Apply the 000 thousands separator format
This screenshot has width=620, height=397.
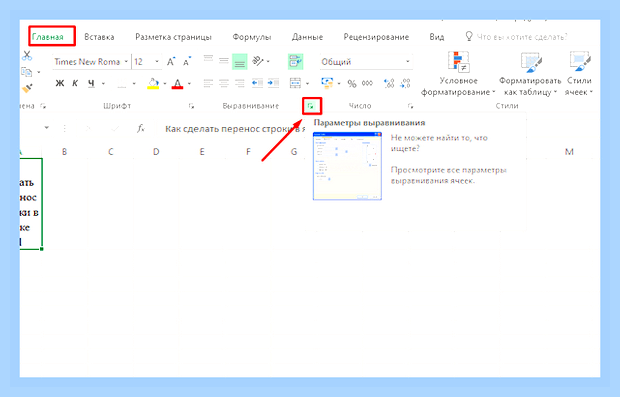(367, 83)
